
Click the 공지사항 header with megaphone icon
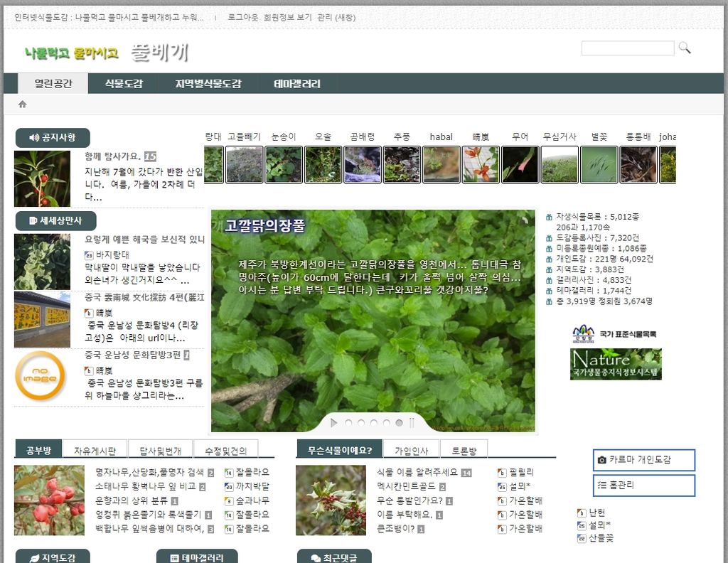click(x=52, y=138)
